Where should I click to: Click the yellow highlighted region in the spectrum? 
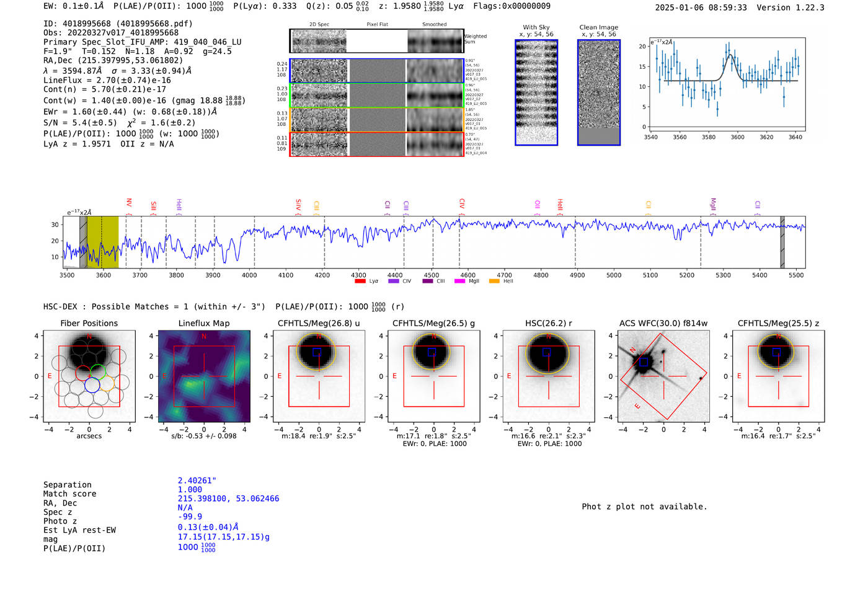click(x=102, y=242)
